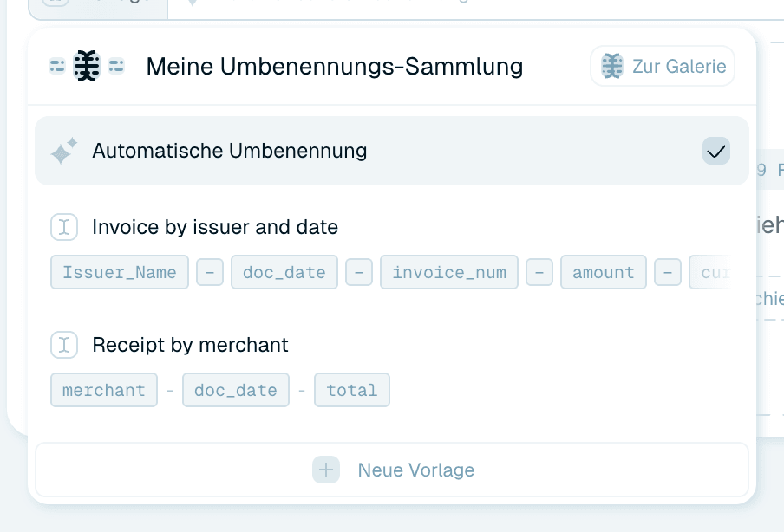Click the merchant token
The height and width of the screenshot is (532, 784).
(x=104, y=390)
